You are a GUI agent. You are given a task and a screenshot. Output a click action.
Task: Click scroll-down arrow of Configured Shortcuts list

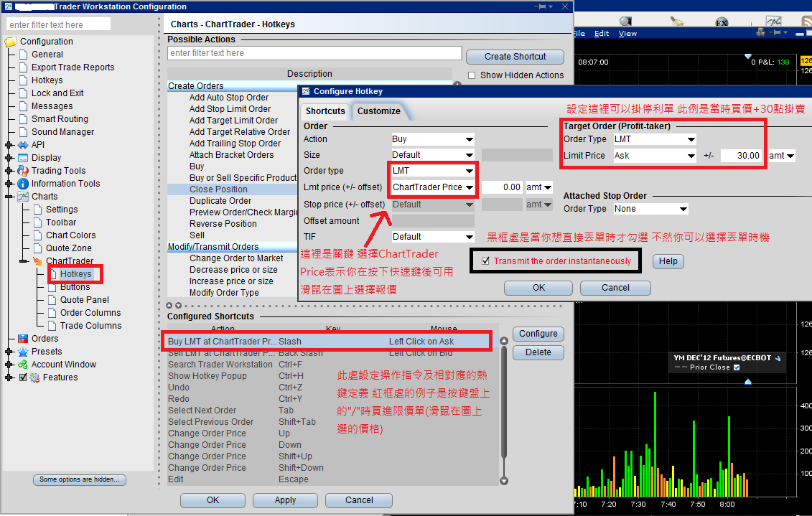point(504,481)
